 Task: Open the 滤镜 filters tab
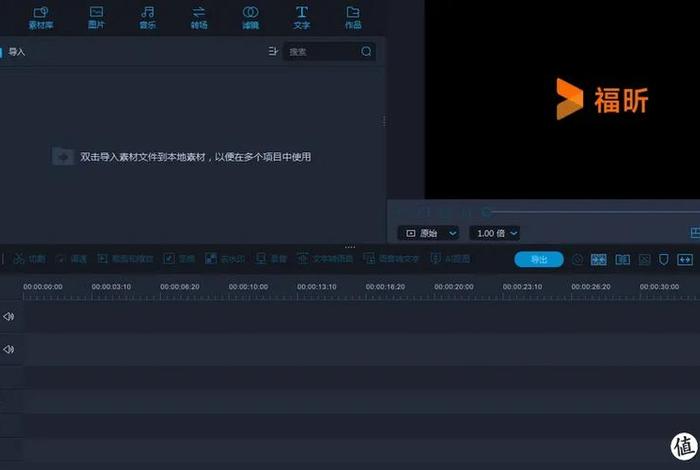click(250, 18)
